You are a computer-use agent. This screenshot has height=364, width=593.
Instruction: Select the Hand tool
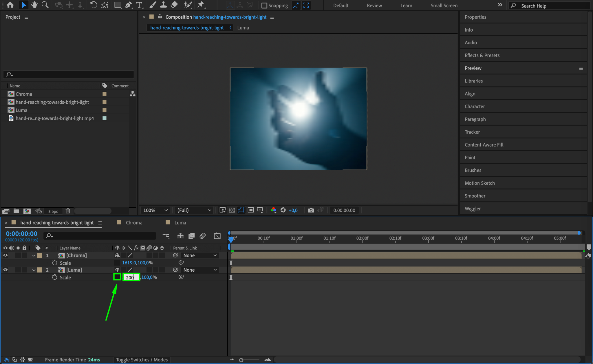pyautogui.click(x=34, y=5)
